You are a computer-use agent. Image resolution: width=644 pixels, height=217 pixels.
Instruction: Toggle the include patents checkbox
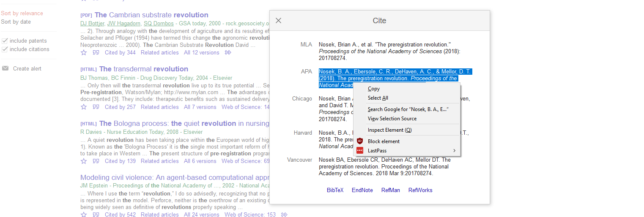pos(5,41)
